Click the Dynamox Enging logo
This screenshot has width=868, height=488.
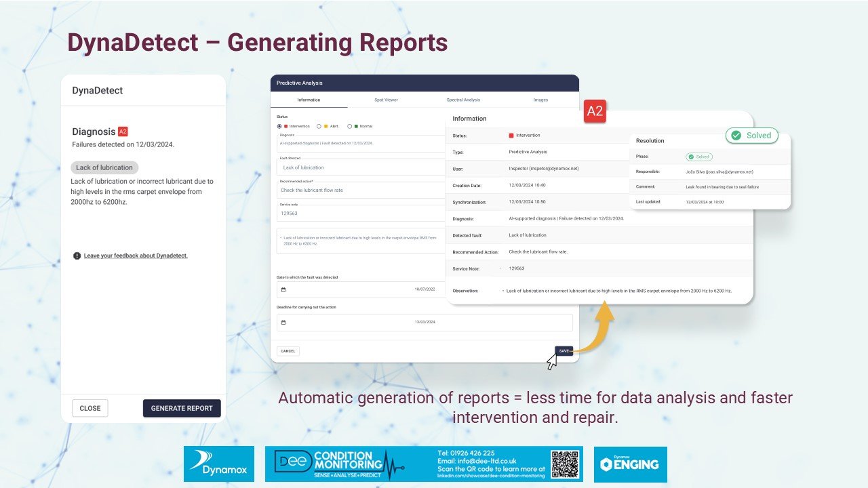[x=631, y=464]
